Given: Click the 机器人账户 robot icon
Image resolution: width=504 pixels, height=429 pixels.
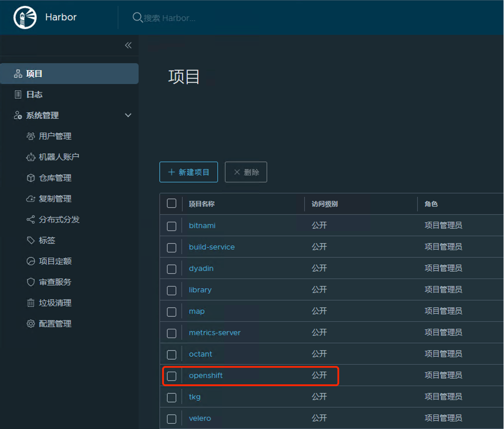Looking at the screenshot, I should coord(30,157).
